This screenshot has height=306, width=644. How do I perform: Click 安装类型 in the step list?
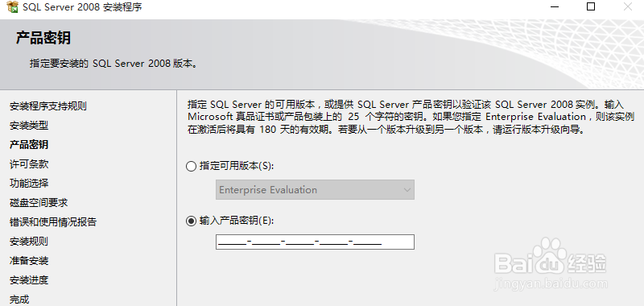click(x=29, y=126)
